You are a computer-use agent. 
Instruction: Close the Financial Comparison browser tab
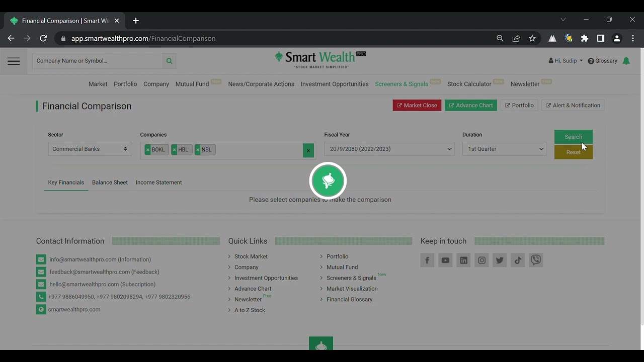click(117, 21)
